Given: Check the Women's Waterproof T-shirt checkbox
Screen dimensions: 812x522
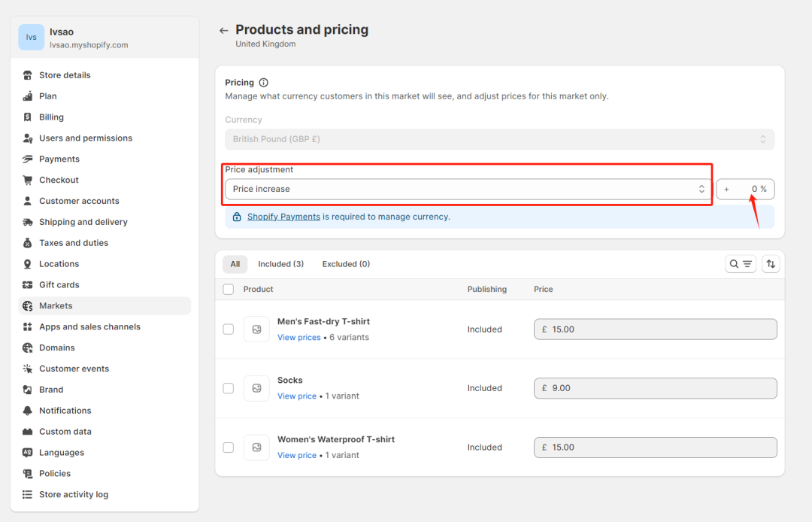Looking at the screenshot, I should pos(229,448).
